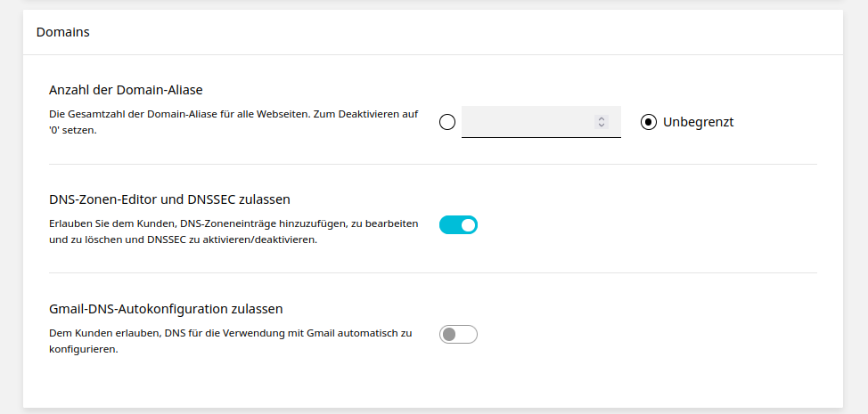Click the divider line above Gmail-DNS-Autokonfiguration section
Viewport: 868px width, 414px height.
433,273
